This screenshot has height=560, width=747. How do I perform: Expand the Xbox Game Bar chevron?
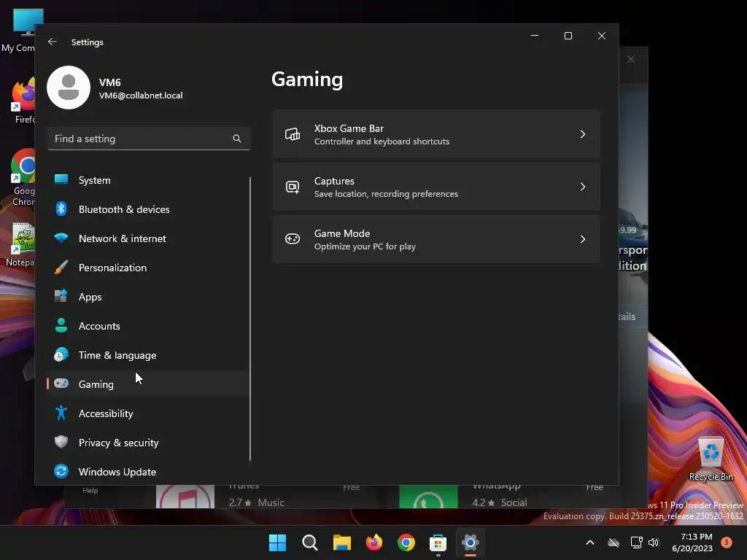click(x=583, y=134)
